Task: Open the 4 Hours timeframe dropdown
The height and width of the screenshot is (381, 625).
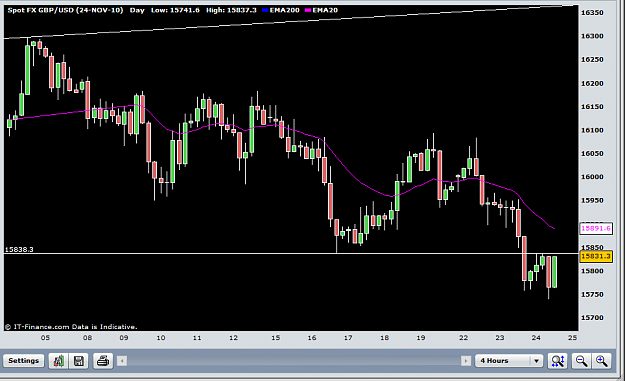Action: (509, 361)
